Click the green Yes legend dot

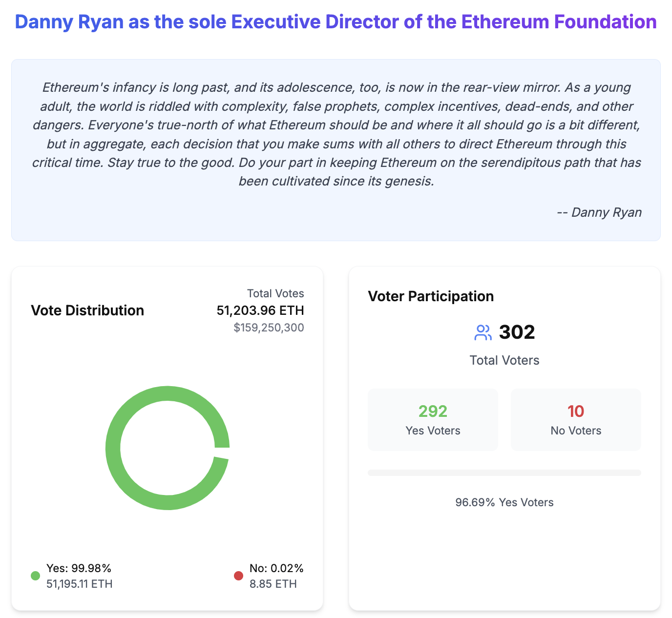click(35, 576)
